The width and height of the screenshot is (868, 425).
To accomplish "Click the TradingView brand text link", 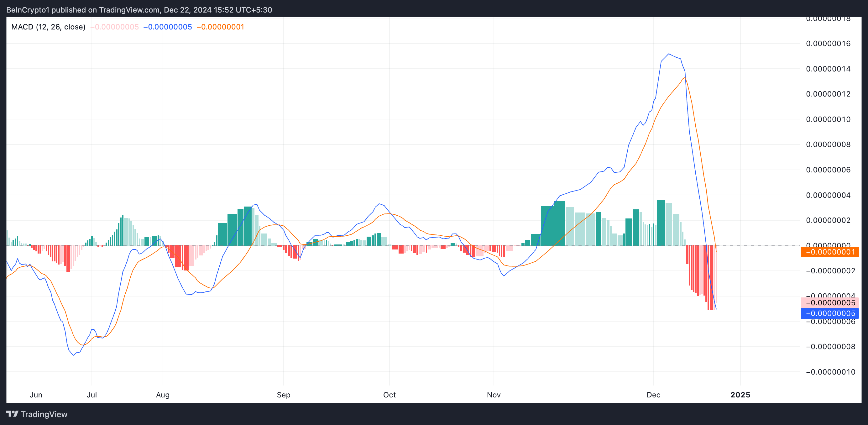I will [x=44, y=414].
